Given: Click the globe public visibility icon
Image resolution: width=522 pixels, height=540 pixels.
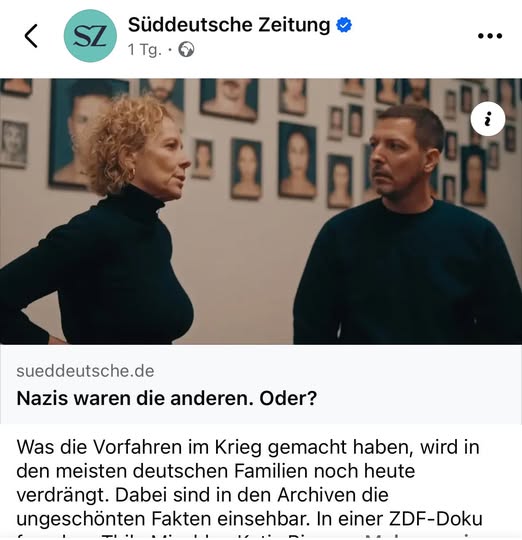Looking at the screenshot, I should 186,50.
